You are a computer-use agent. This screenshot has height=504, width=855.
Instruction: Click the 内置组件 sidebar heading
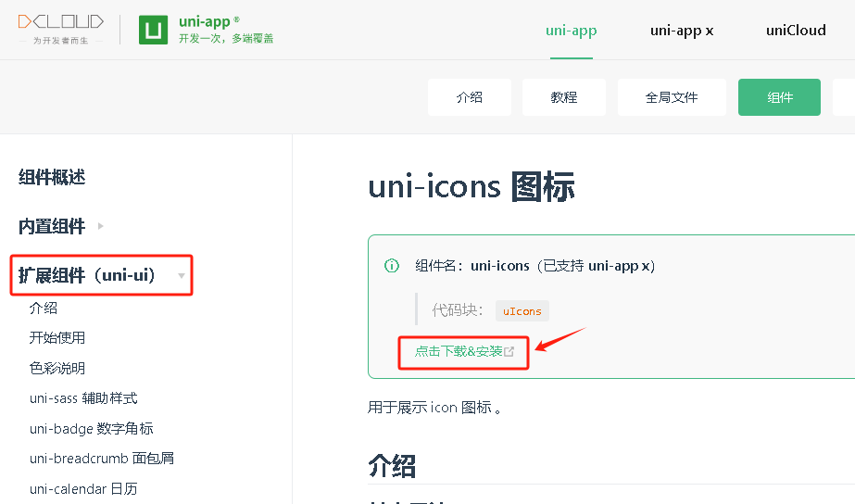[52, 226]
